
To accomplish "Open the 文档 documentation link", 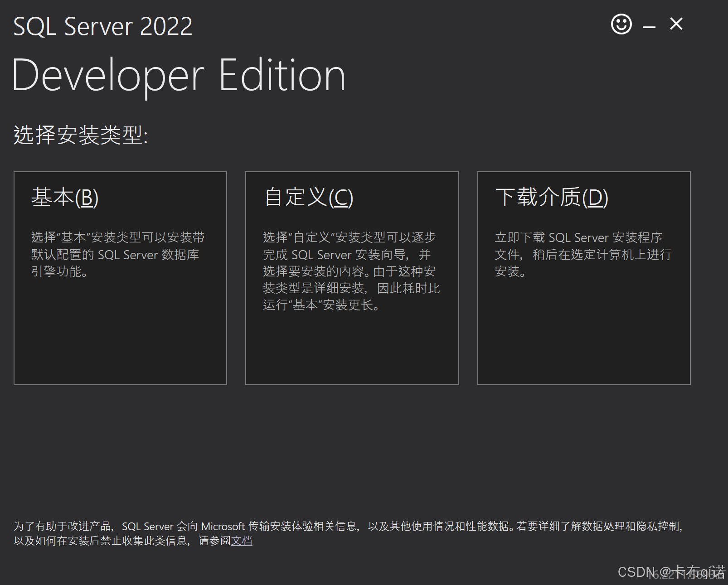I will pos(243,541).
